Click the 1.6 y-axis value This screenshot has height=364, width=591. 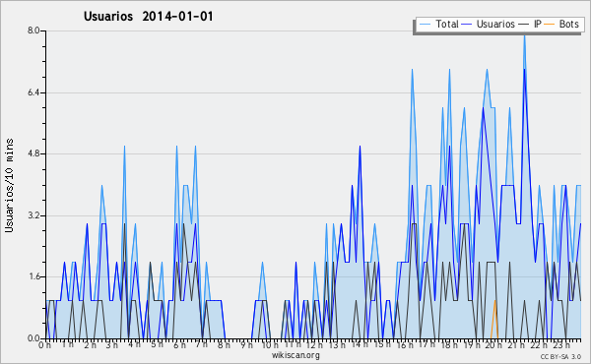coord(33,277)
